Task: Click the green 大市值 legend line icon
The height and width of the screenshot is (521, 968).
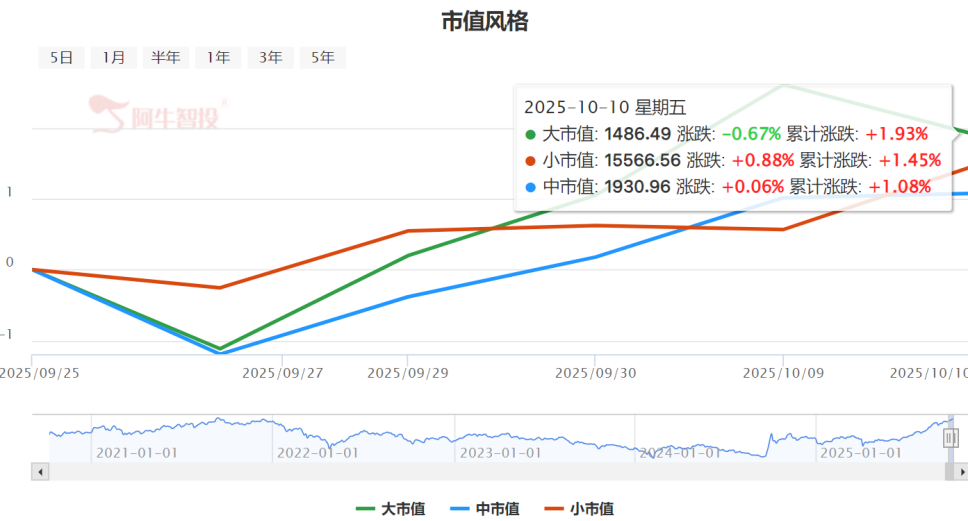Action: 366,509
